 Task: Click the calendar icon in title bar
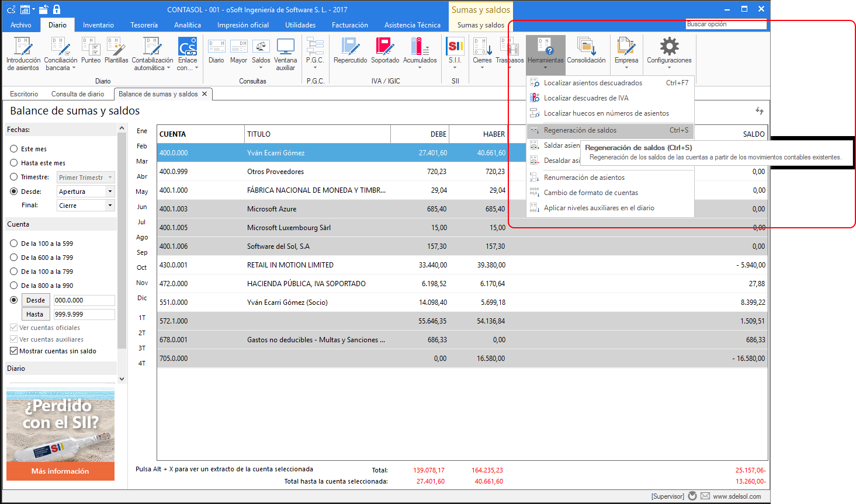pyautogui.click(x=25, y=9)
